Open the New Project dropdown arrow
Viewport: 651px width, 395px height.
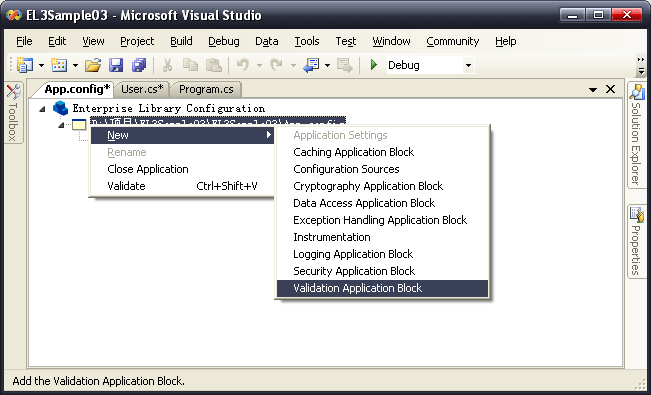point(41,65)
